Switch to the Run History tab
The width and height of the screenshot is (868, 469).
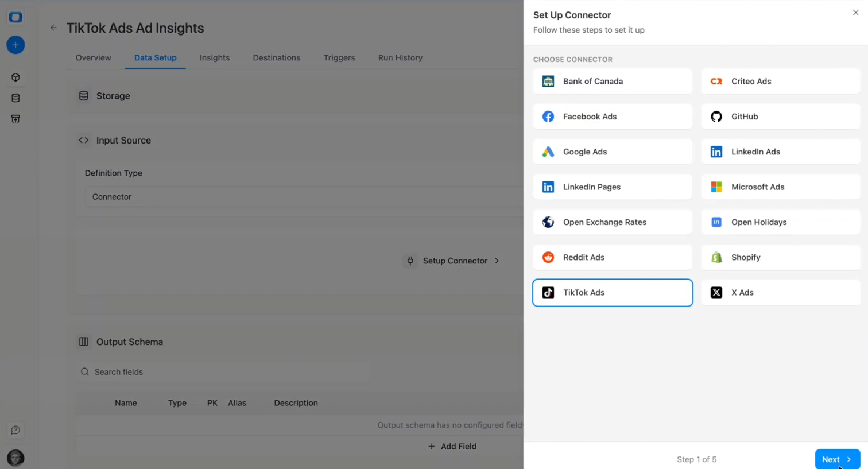(400, 57)
